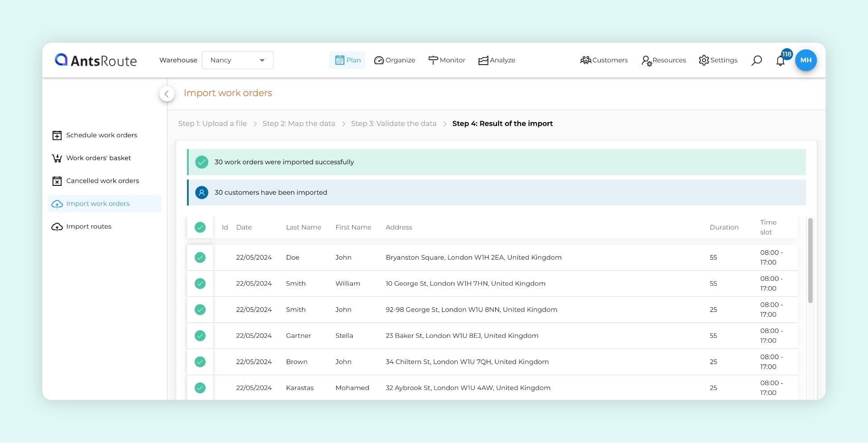The width and height of the screenshot is (868, 443).
Task: Open the Settings gear menu
Action: pyautogui.click(x=718, y=60)
